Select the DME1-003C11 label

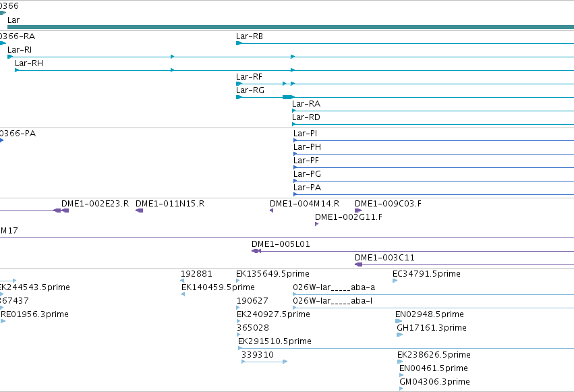[384, 258]
